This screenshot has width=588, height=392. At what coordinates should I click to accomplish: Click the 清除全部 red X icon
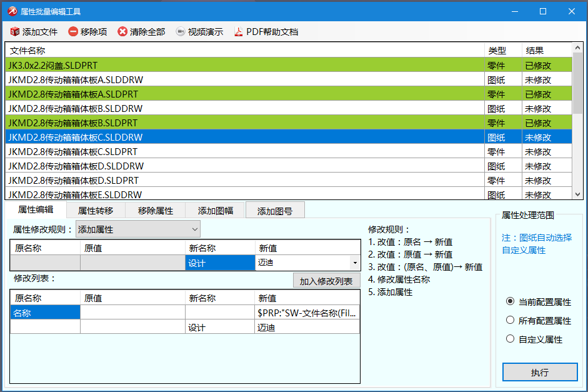(x=122, y=32)
